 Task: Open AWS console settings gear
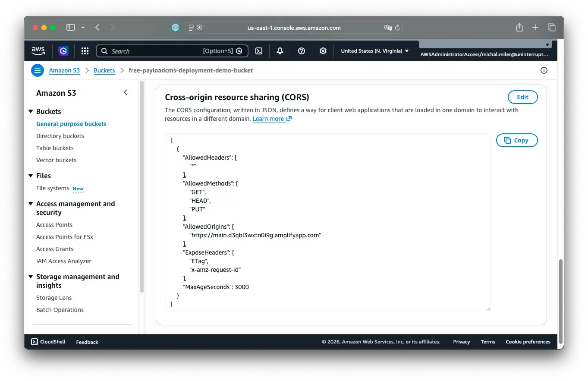[x=323, y=51]
